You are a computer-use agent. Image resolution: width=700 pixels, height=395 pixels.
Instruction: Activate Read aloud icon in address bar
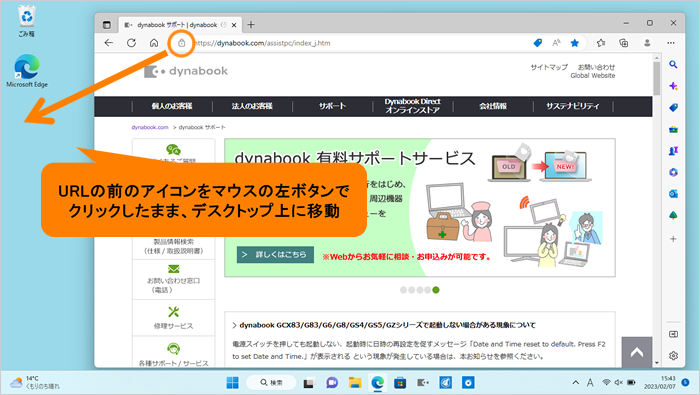pyautogui.click(x=556, y=43)
